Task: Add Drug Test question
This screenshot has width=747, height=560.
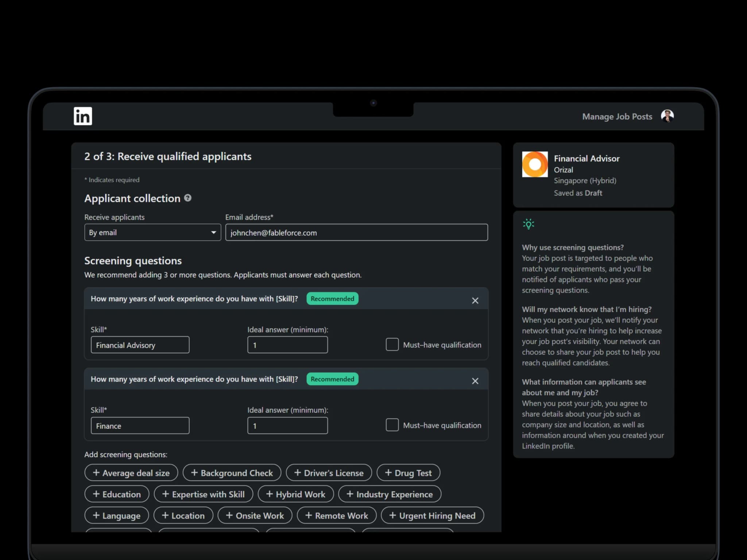Action: tap(409, 473)
